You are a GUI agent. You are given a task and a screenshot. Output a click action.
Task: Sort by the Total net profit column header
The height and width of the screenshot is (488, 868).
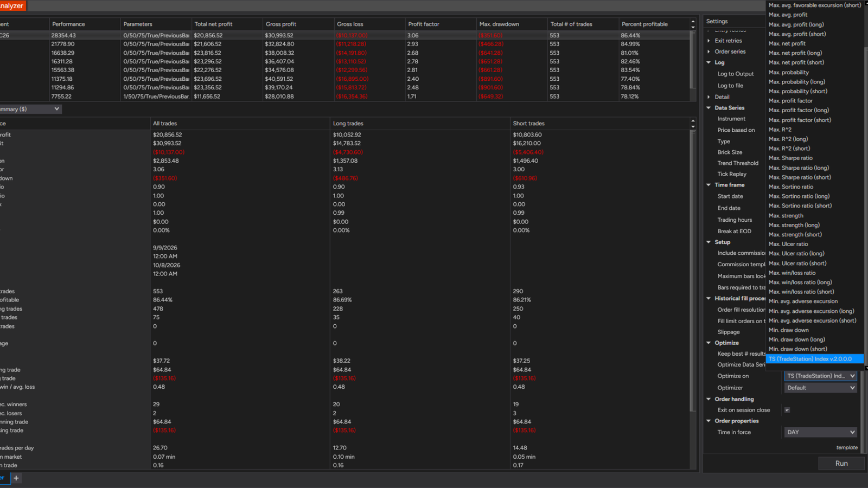click(227, 24)
